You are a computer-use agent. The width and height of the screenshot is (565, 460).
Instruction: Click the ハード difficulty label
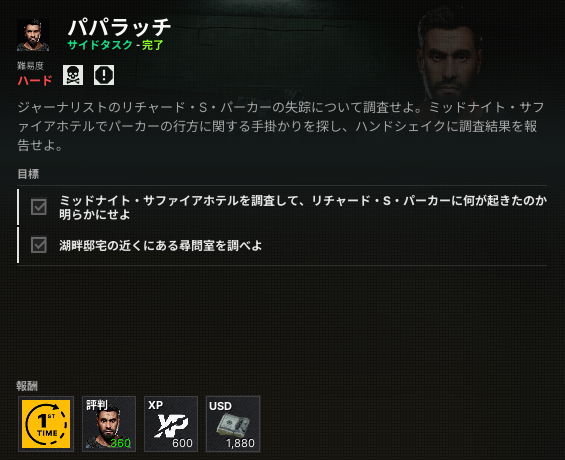35,80
